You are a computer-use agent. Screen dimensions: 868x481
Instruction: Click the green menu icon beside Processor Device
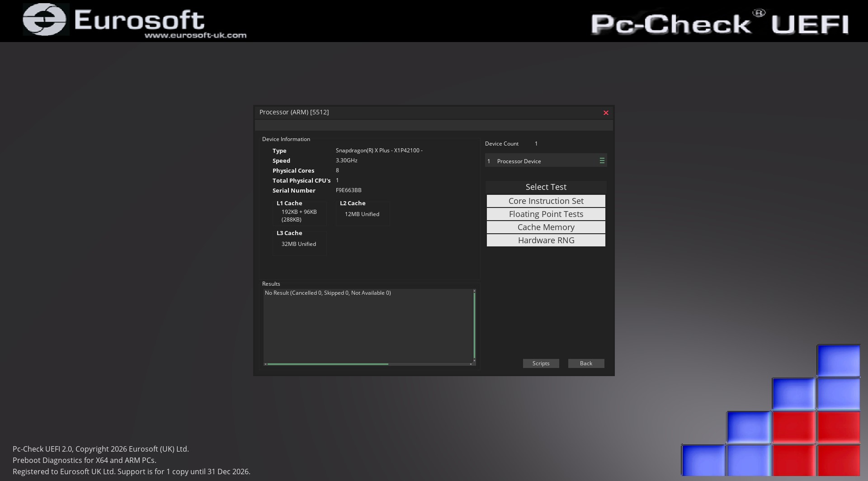tap(602, 161)
